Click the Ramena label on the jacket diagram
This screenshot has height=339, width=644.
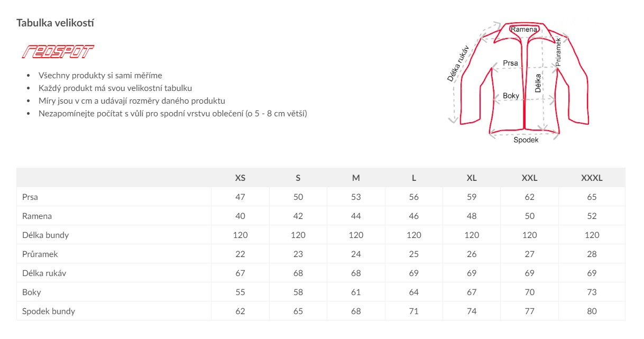pyautogui.click(x=524, y=30)
